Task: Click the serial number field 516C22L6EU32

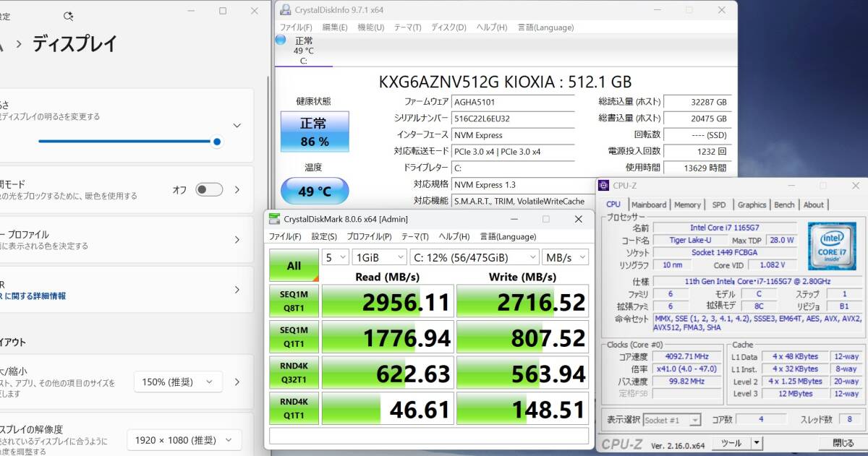Action: [513, 119]
